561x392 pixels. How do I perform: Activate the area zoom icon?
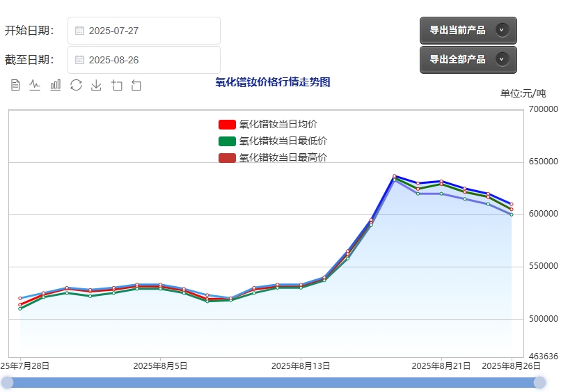[117, 85]
